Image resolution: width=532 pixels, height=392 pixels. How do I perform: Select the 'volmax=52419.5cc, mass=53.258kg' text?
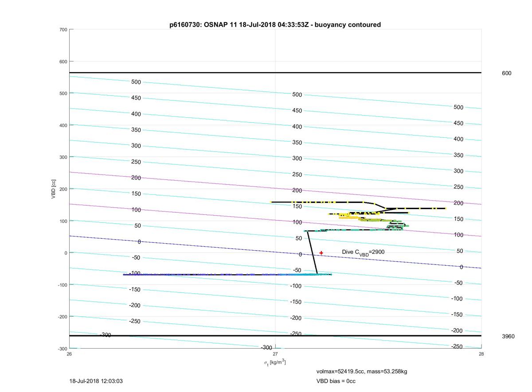(x=361, y=371)
